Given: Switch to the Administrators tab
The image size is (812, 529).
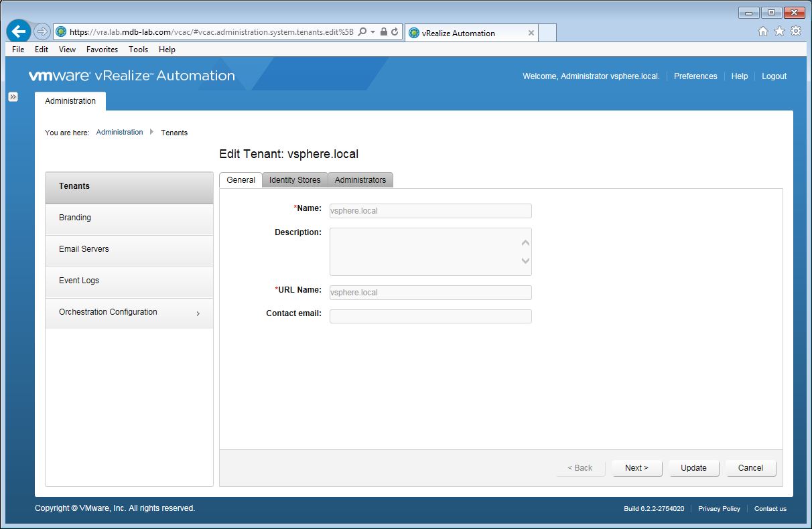Looking at the screenshot, I should [x=360, y=180].
